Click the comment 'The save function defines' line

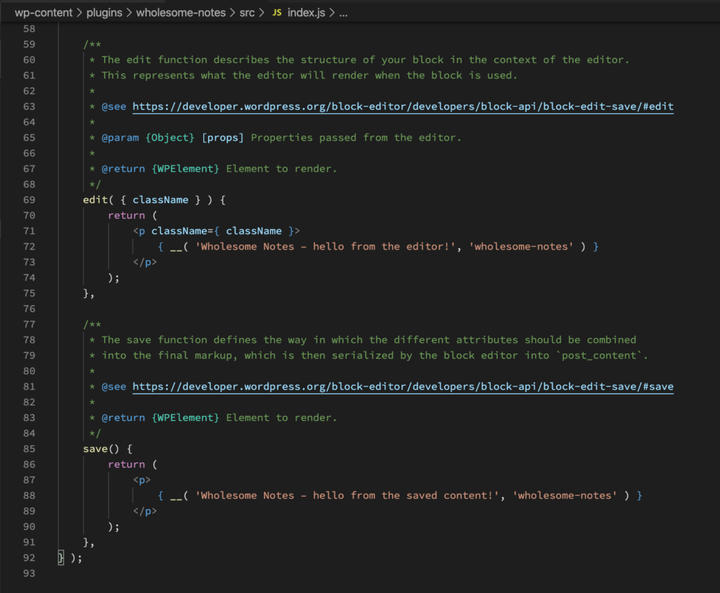pyautogui.click(x=363, y=340)
